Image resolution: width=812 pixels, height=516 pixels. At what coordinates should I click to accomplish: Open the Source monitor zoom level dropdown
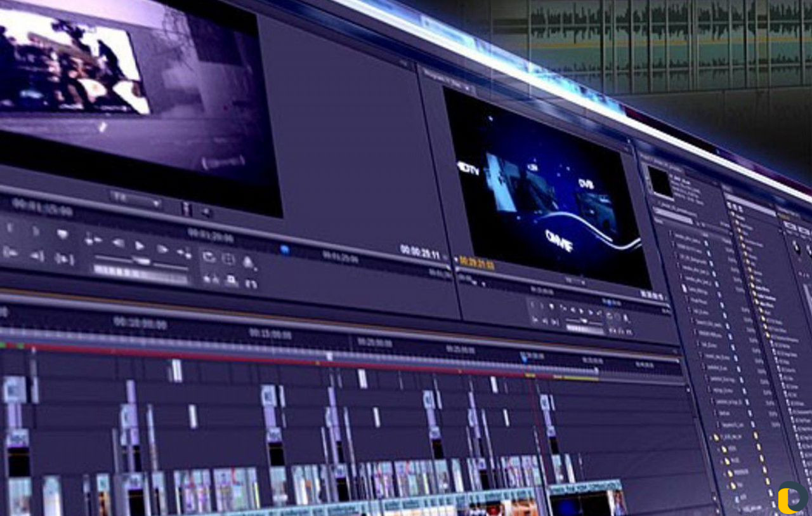click(136, 201)
